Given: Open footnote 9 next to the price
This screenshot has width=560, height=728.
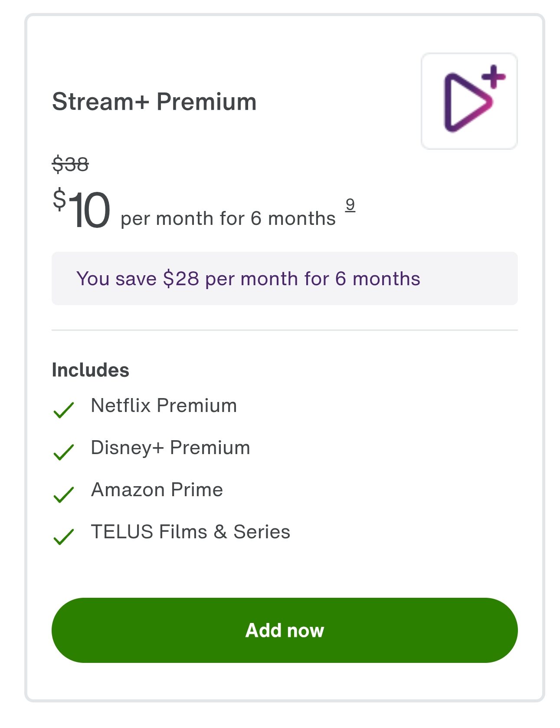Looking at the screenshot, I should [x=350, y=206].
